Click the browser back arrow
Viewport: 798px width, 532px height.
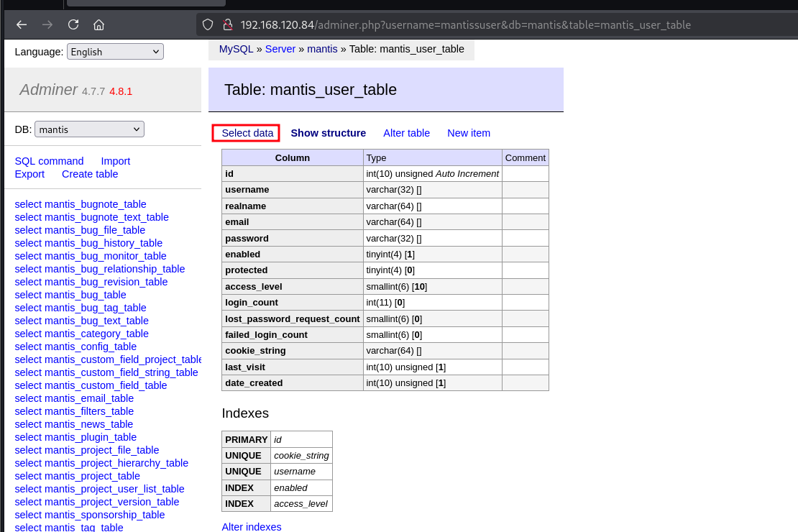coord(22,24)
